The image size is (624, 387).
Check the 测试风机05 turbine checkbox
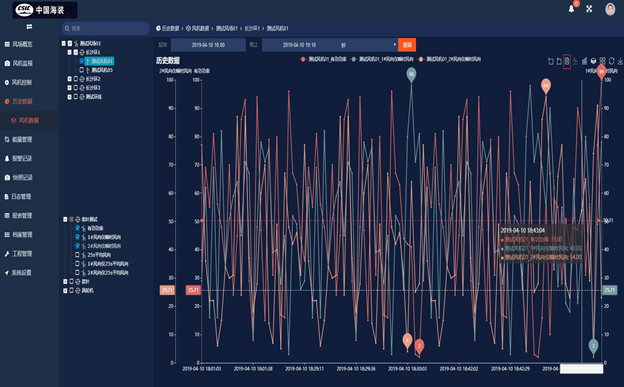click(x=82, y=70)
